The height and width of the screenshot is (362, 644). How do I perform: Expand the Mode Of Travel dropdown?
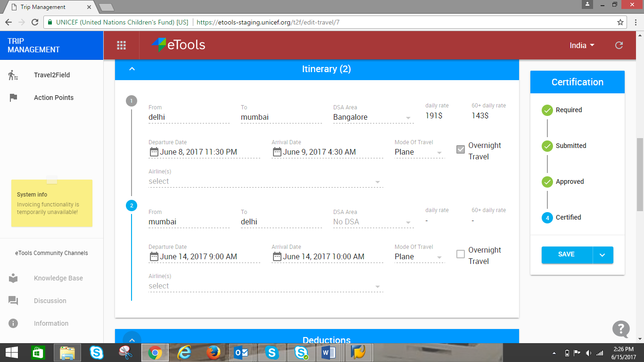[x=439, y=152]
